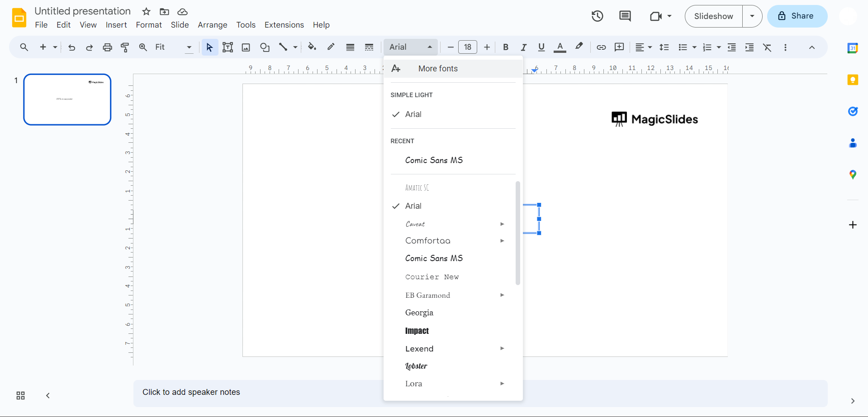Choose Georgia from the font list

(419, 313)
